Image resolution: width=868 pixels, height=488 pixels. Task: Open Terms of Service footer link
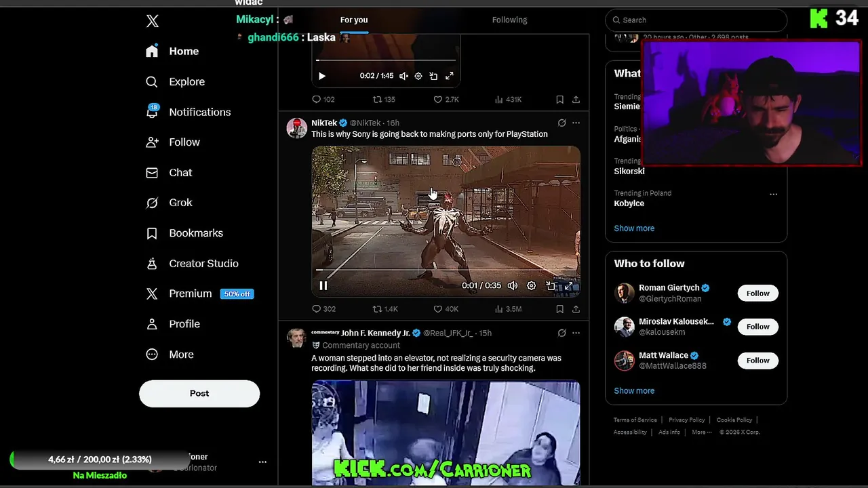tap(635, 420)
